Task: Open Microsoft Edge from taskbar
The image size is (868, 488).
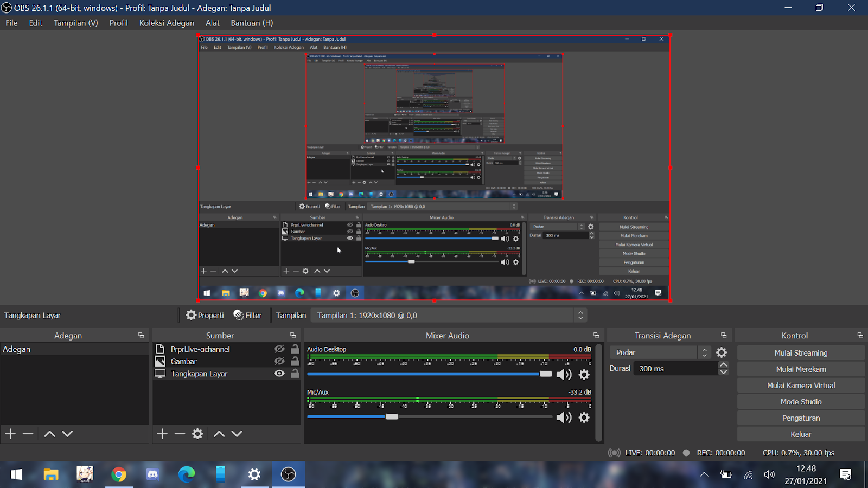Action: [187, 474]
